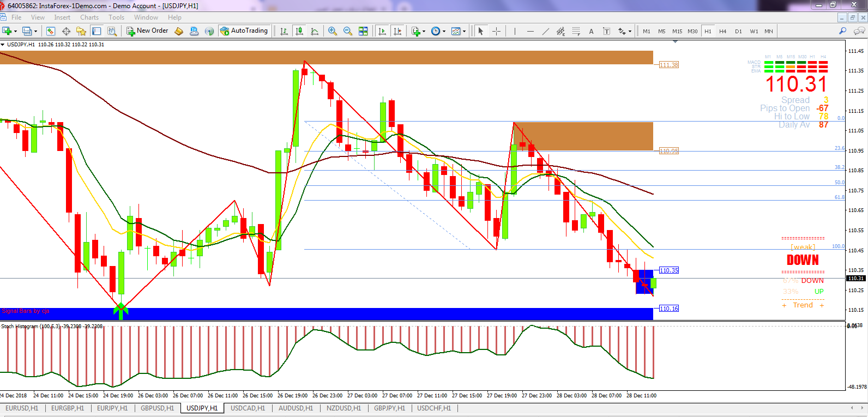Toggle chart shift
This screenshot has height=417, width=868.
click(x=397, y=31)
